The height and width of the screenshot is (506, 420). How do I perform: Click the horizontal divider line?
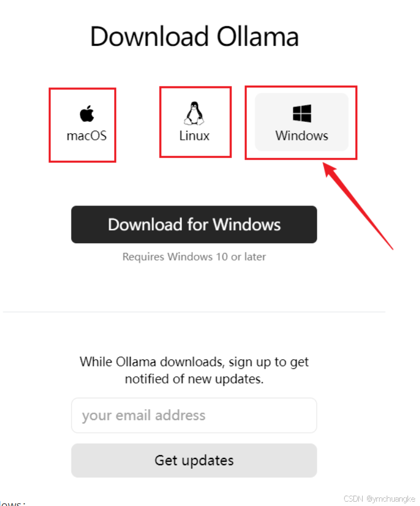194,312
